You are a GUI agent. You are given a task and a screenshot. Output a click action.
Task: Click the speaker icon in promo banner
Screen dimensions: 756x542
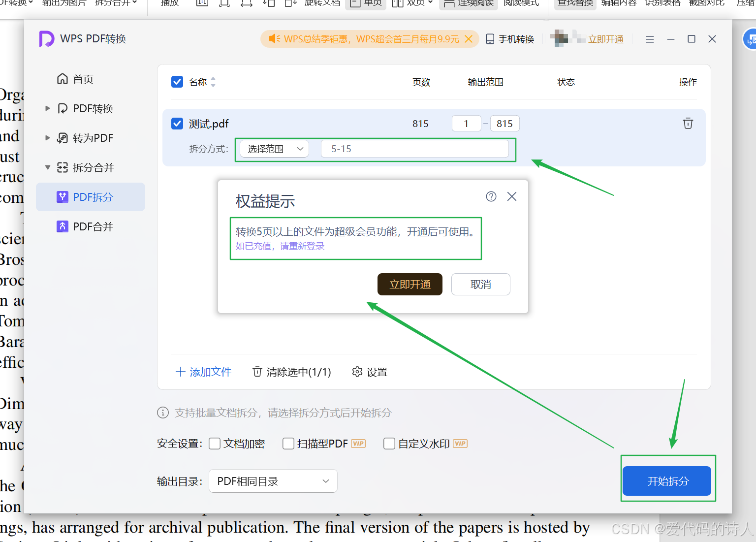tap(275, 39)
